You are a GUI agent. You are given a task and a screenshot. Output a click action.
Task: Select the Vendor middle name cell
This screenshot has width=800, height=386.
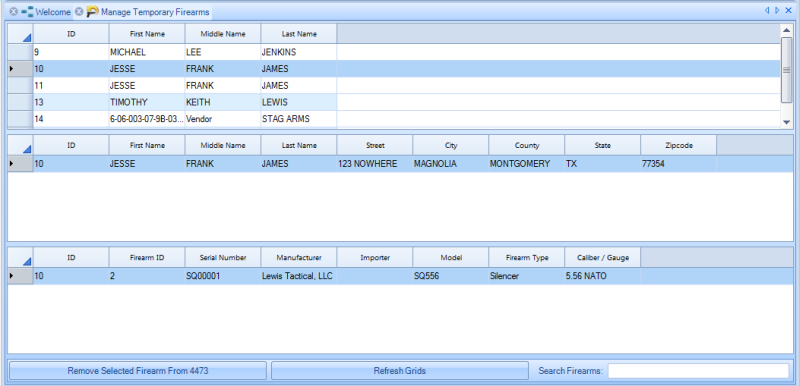(x=223, y=119)
